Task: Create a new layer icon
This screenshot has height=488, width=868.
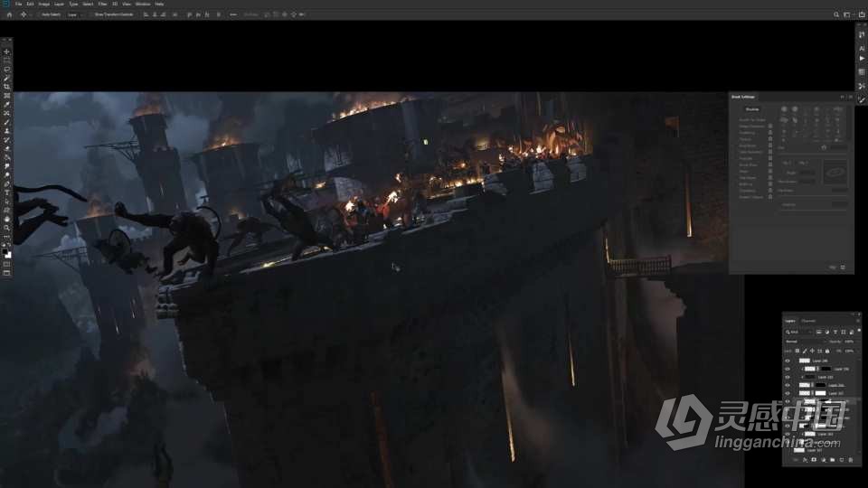Action: point(842,460)
